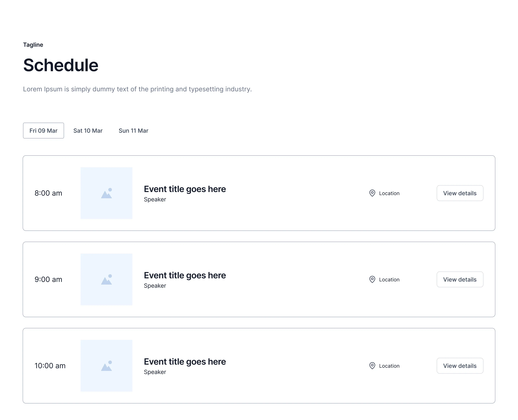
Task: Switch to the Sun 11 Mar tab
Action: tap(133, 131)
